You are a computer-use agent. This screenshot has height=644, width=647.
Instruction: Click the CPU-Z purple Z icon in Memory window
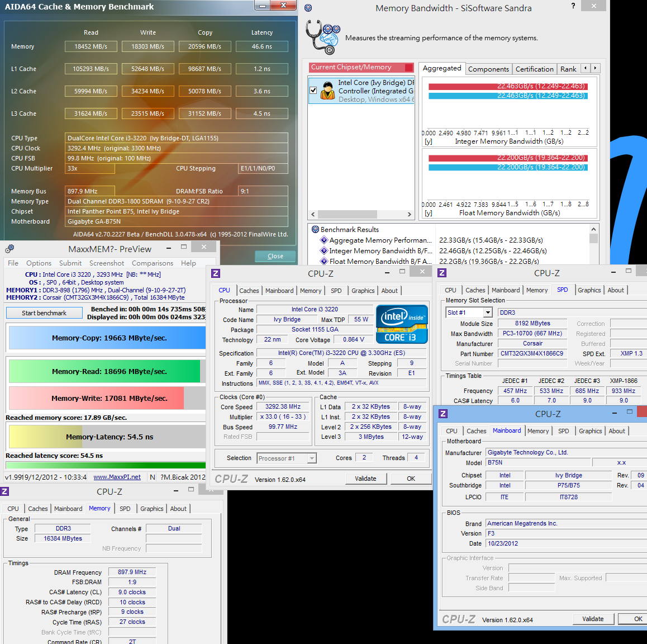(4, 491)
